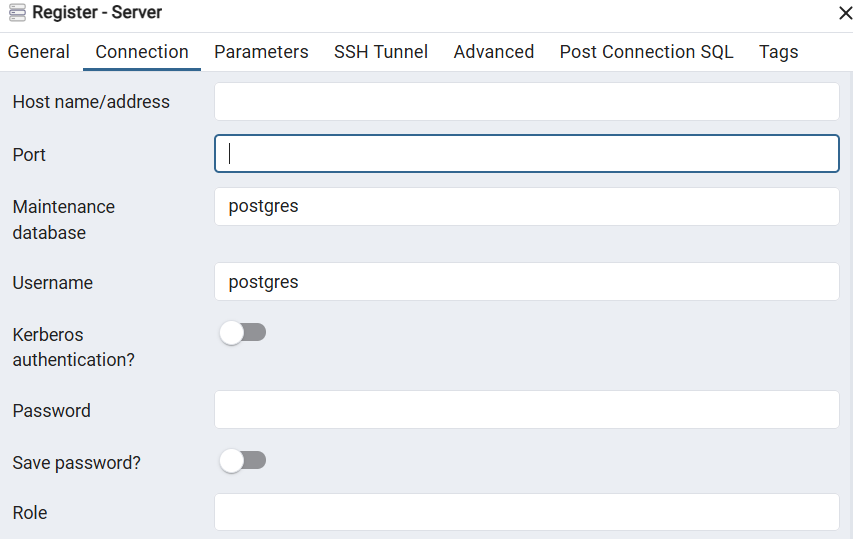Switch to the Tags tab
This screenshot has height=539, width=853.
pos(778,52)
